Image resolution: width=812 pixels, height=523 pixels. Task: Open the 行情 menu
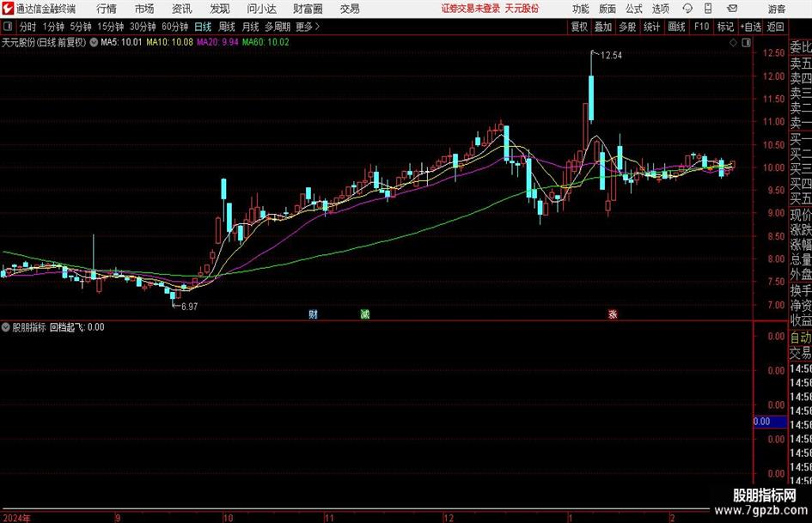point(107,9)
